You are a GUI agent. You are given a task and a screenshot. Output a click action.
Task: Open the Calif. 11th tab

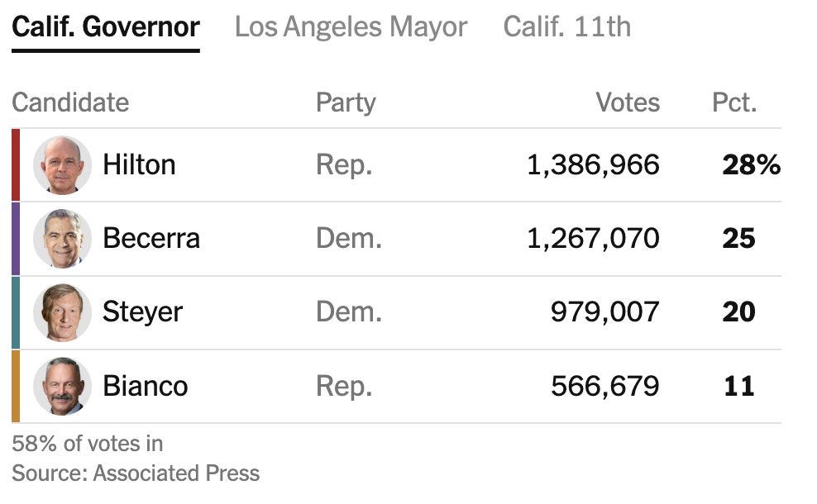(567, 27)
